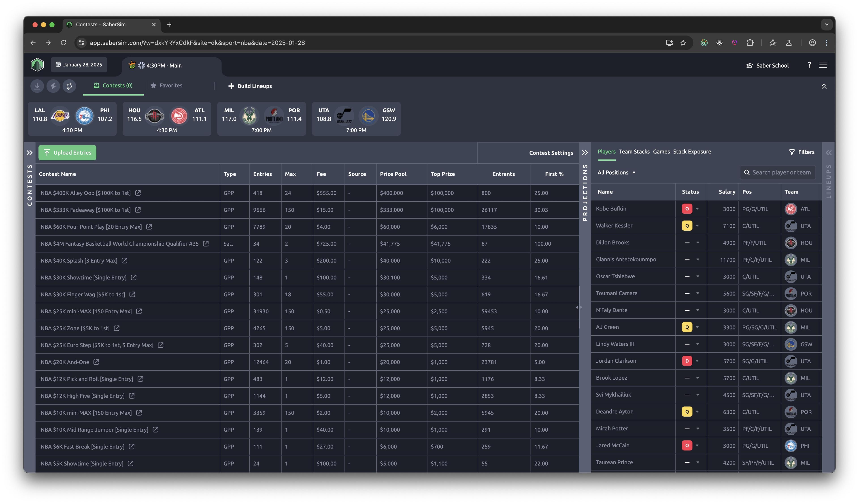The image size is (859, 504).
Task: Click Deandre Ayton's Q status badge
Action: 687,412
